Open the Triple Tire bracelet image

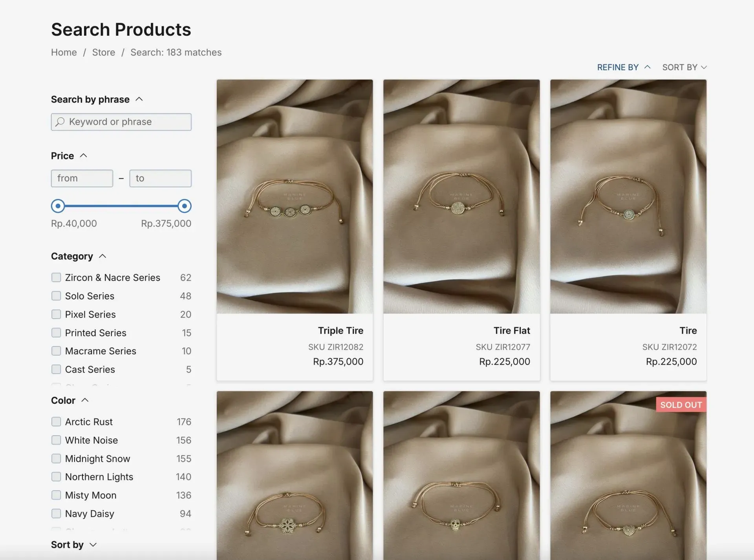point(295,197)
